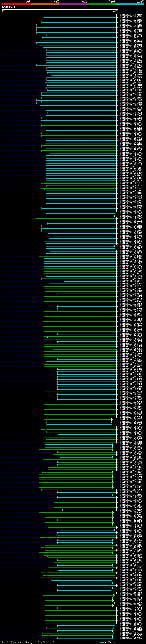Open hit UniRef100_A8JBN7

pyautogui.click(x=131, y=15)
